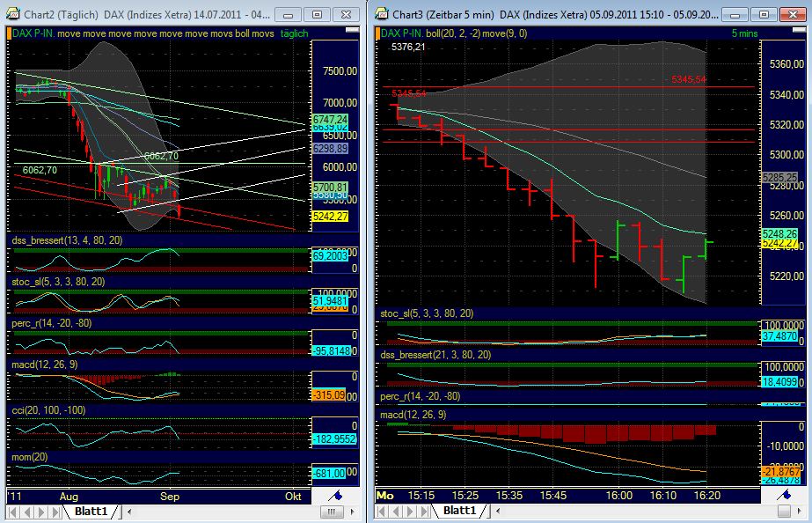The height and width of the screenshot is (523, 812).
Task: Click the dss_bressert(21, 3, 80, 20) label
Action: pos(435,355)
